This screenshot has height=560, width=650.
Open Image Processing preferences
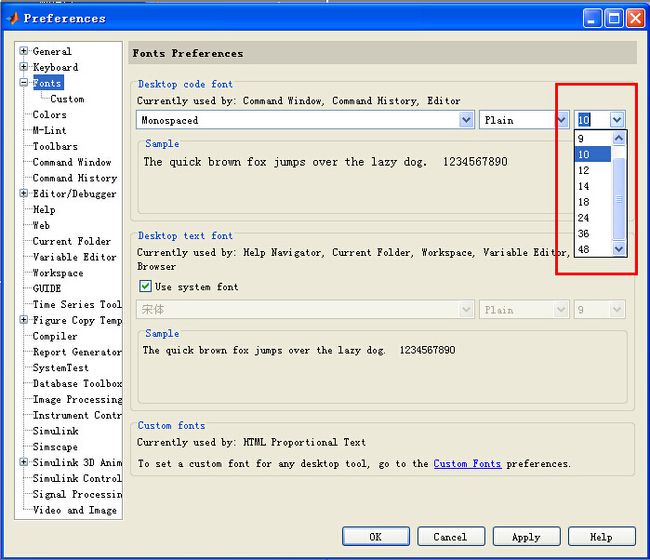77,399
